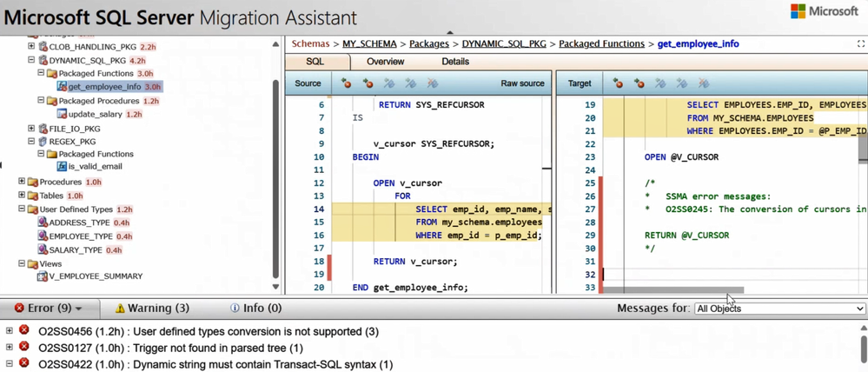Collapse the REGEX_PKG node
The image size is (868, 372).
pos(31,141)
